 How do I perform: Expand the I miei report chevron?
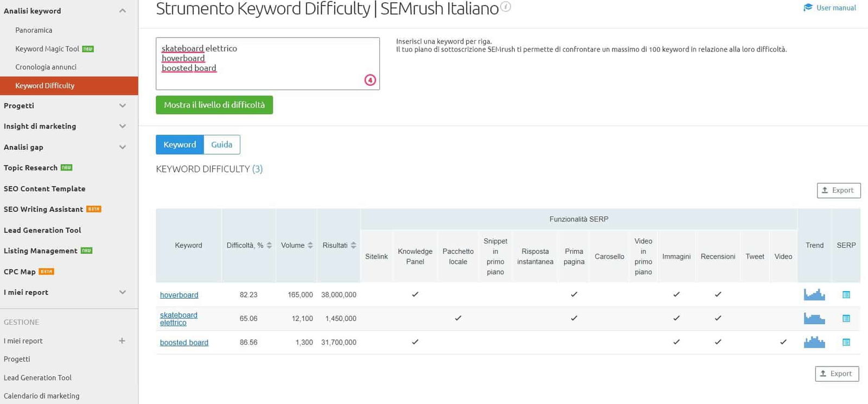(123, 292)
